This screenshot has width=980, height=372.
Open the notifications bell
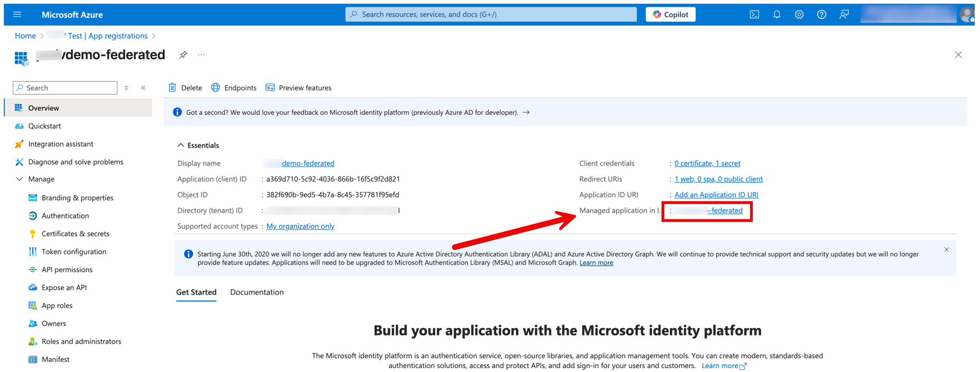click(x=776, y=14)
